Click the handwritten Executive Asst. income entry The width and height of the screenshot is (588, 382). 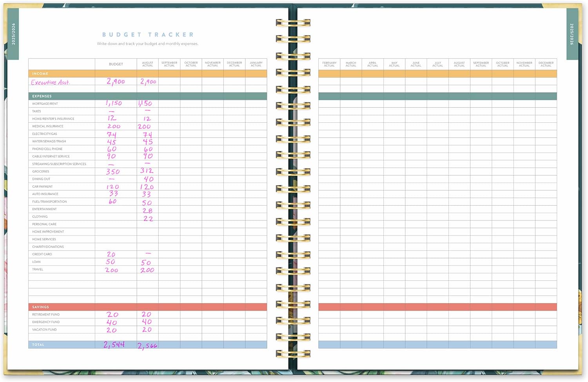51,82
